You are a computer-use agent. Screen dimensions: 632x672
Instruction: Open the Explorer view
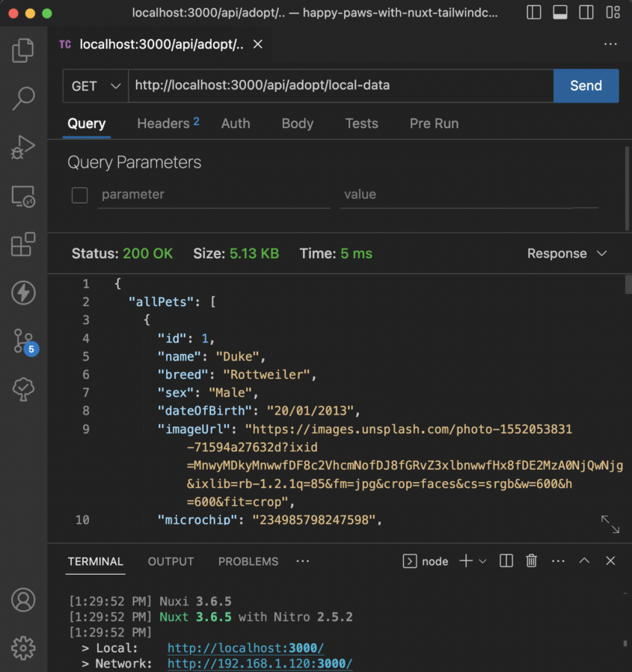[x=22, y=49]
